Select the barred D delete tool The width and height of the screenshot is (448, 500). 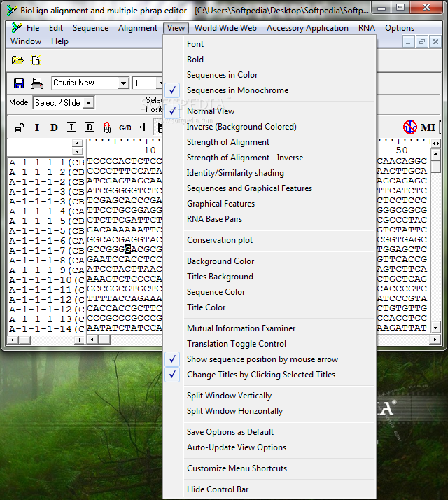(x=90, y=127)
